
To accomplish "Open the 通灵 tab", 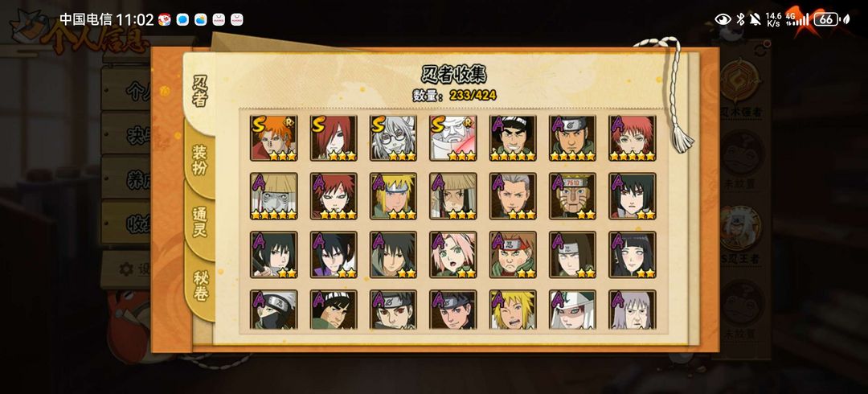I will [x=200, y=222].
